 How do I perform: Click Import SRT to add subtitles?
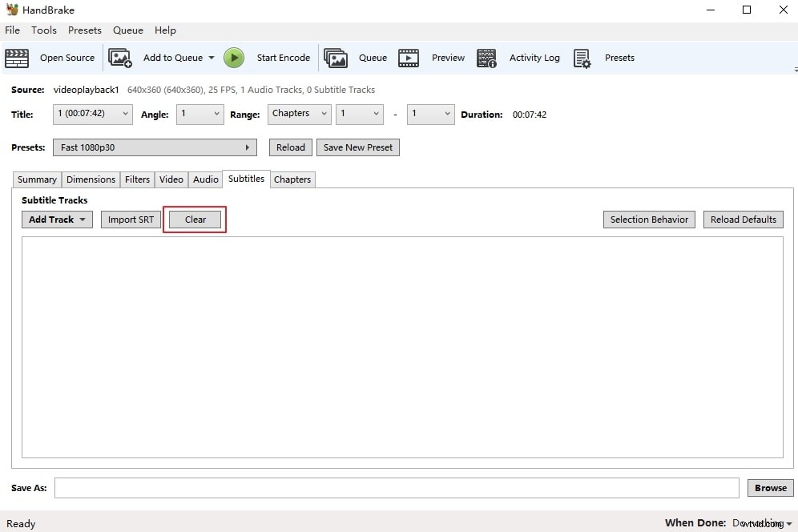130,219
